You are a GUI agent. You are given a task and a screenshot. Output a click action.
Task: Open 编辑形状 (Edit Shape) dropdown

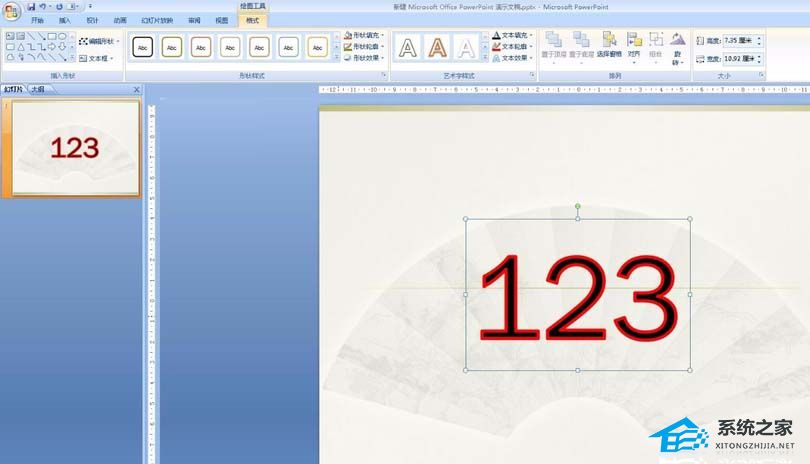pyautogui.click(x=99, y=41)
